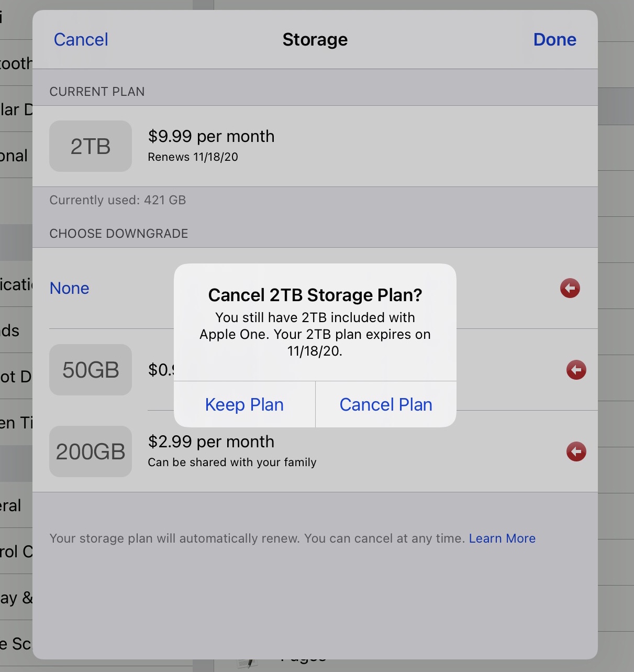Select the None downgrade option
634x672 pixels.
click(x=70, y=288)
